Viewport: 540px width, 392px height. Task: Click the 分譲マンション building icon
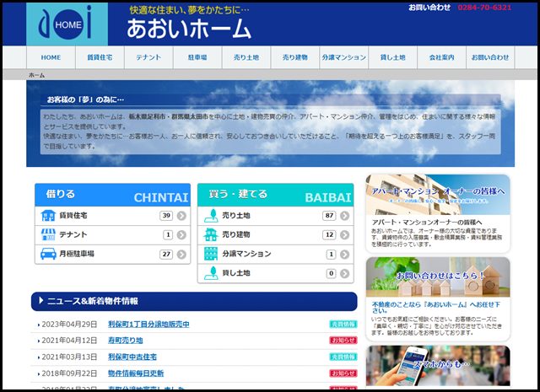pyautogui.click(x=211, y=254)
